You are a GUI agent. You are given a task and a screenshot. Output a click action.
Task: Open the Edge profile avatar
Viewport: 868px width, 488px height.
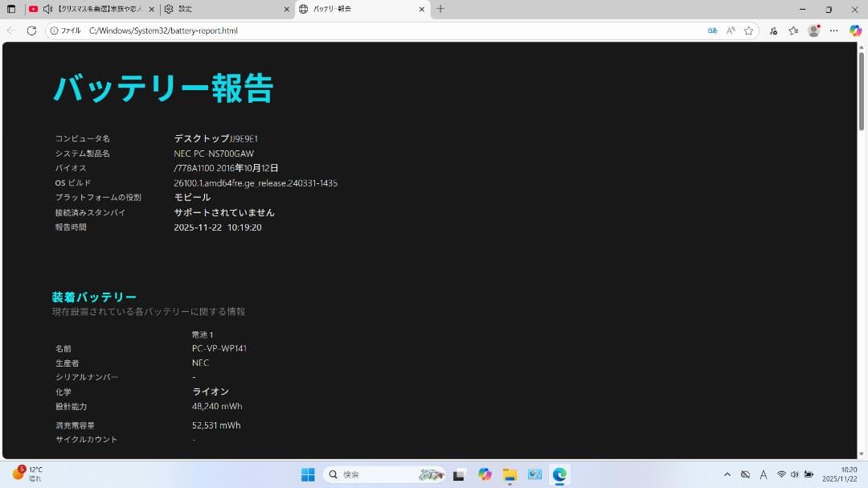click(x=813, y=31)
